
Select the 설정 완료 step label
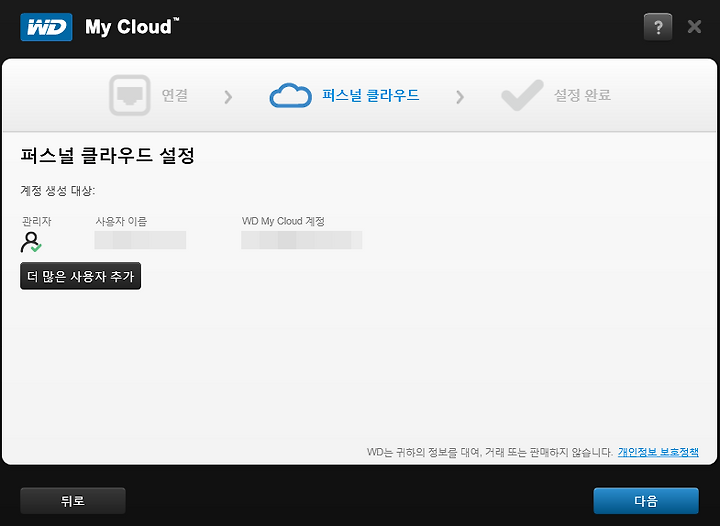click(x=582, y=95)
